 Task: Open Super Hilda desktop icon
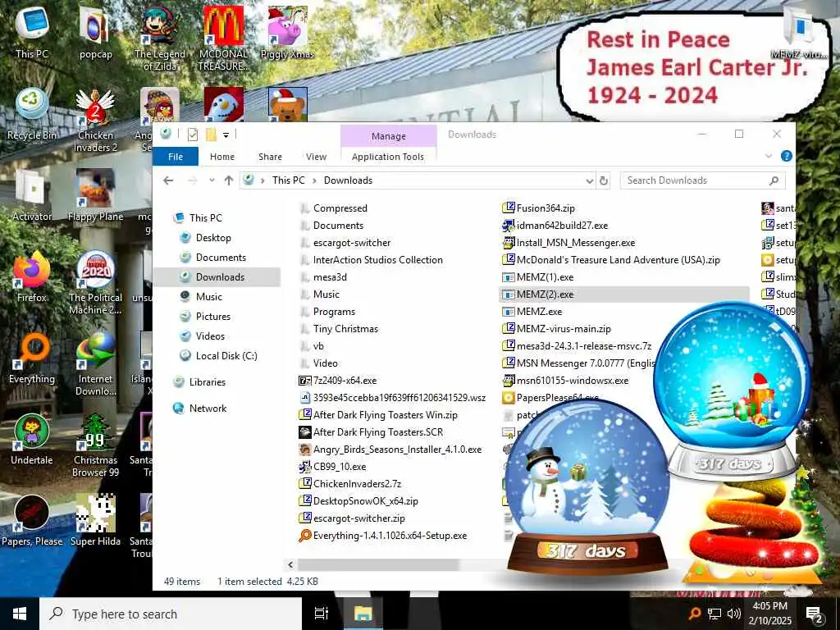[95, 521]
